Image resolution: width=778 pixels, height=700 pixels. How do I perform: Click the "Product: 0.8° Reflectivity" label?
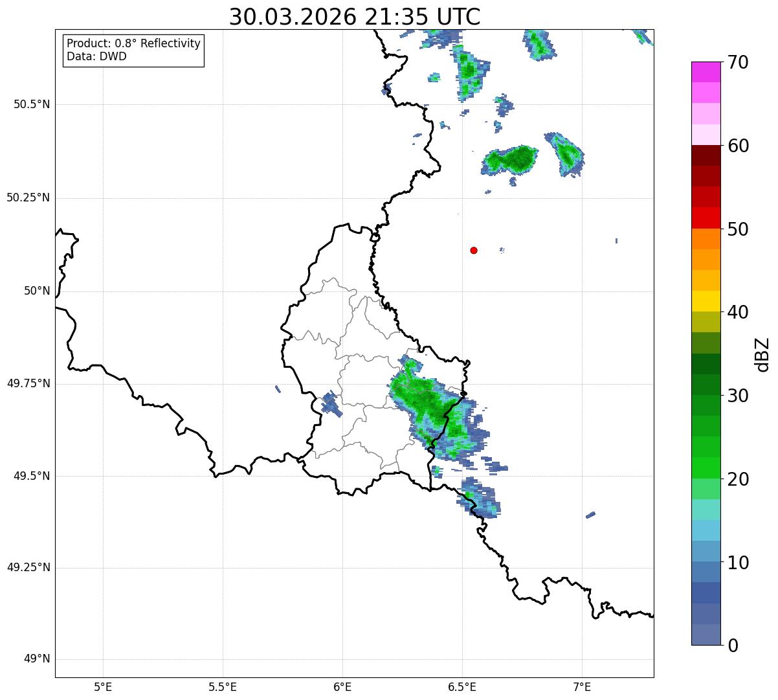pyautogui.click(x=134, y=43)
